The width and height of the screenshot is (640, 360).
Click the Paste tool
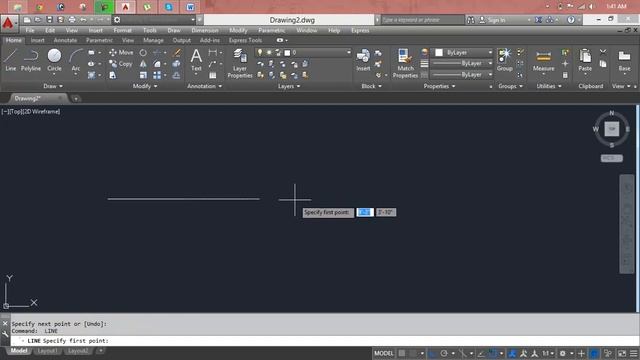[585, 60]
